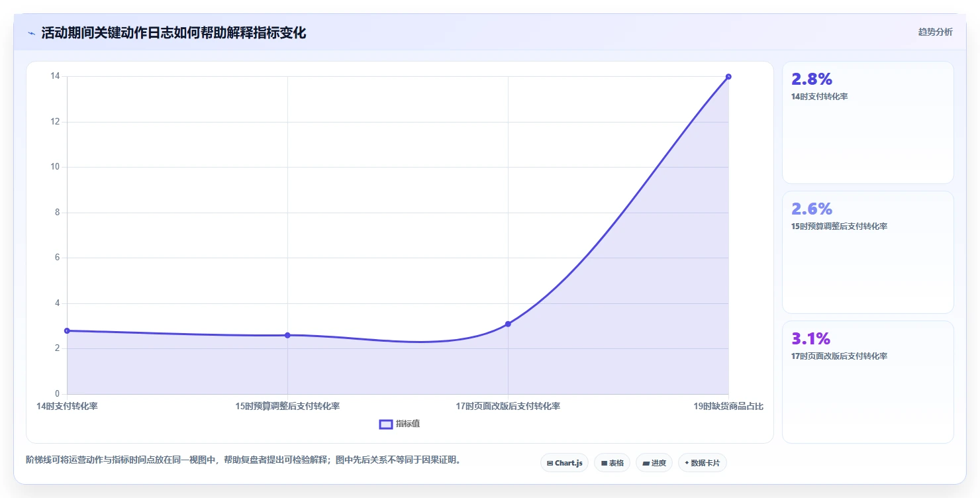Click y-axis tick label 8
980x498 pixels.
[x=57, y=213]
